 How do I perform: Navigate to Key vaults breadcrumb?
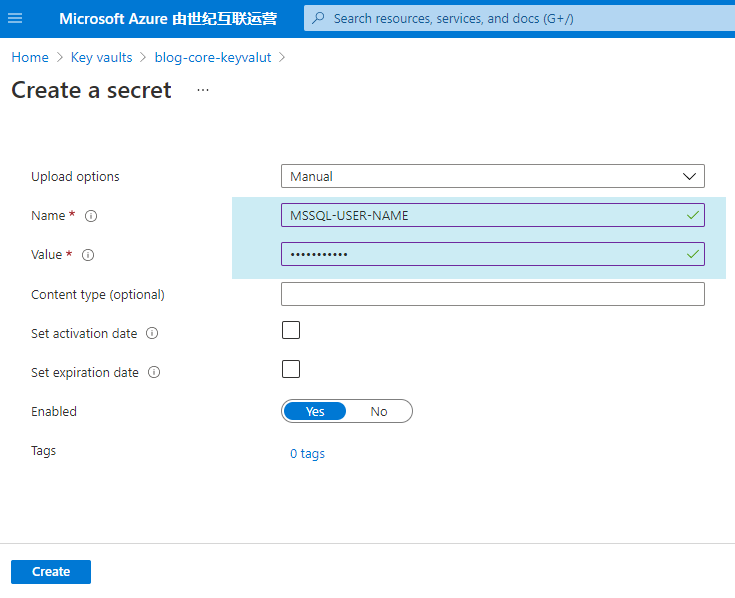point(102,57)
